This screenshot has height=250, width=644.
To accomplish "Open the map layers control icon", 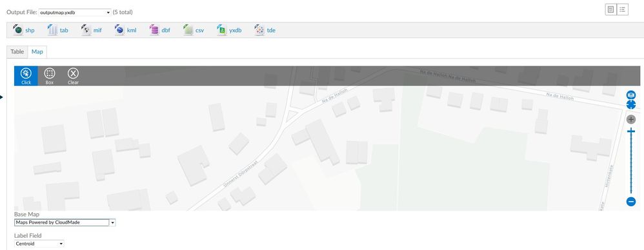I will 631,95.
